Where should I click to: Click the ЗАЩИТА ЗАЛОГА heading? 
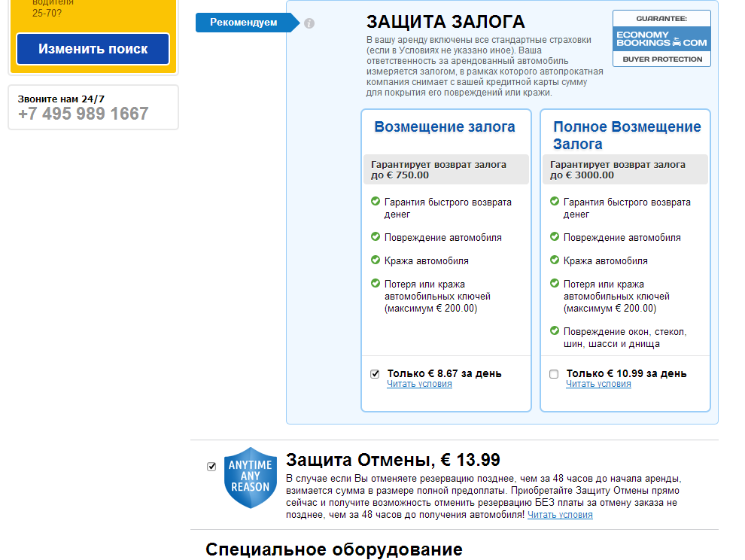click(x=445, y=22)
